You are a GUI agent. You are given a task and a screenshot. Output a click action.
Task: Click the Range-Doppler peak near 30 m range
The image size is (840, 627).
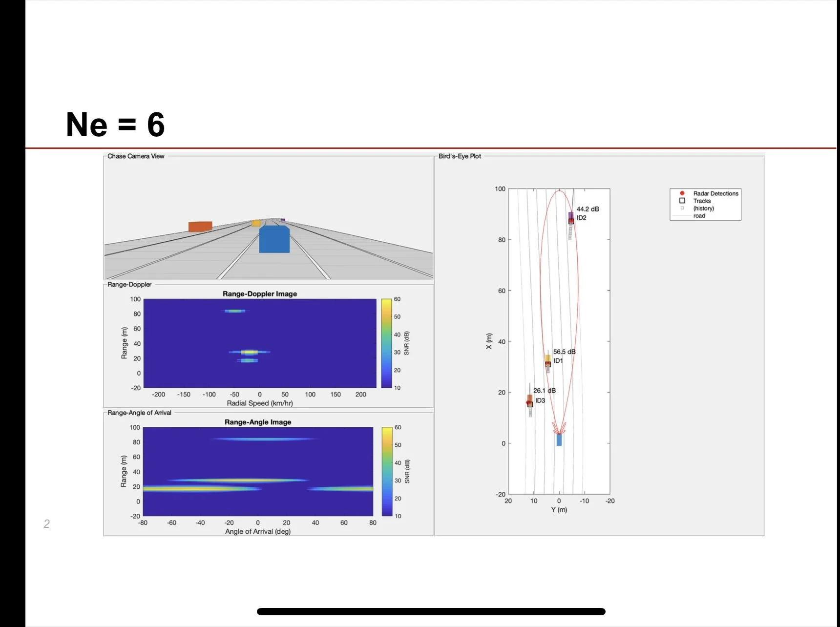[x=249, y=352]
